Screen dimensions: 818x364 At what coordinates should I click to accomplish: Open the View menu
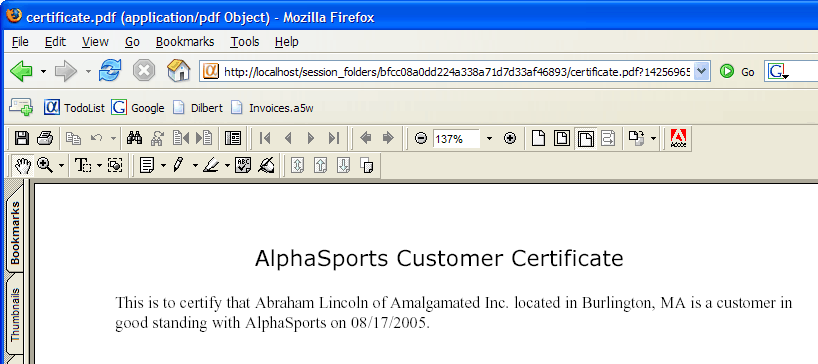coord(95,42)
